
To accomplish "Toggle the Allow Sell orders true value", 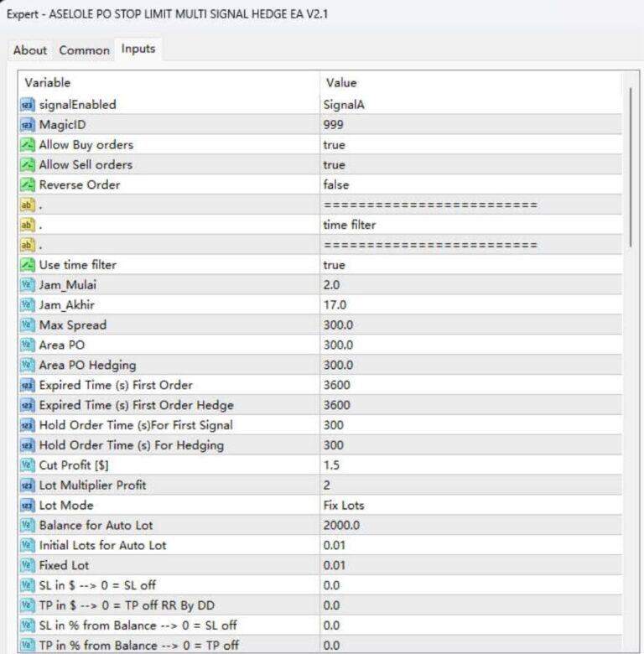I will pyautogui.click(x=334, y=165).
